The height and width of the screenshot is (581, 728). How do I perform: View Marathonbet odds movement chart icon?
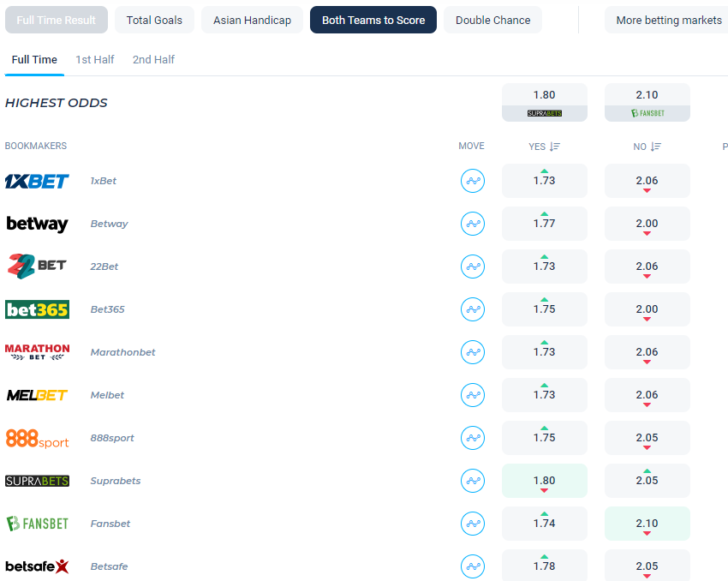pos(473,352)
